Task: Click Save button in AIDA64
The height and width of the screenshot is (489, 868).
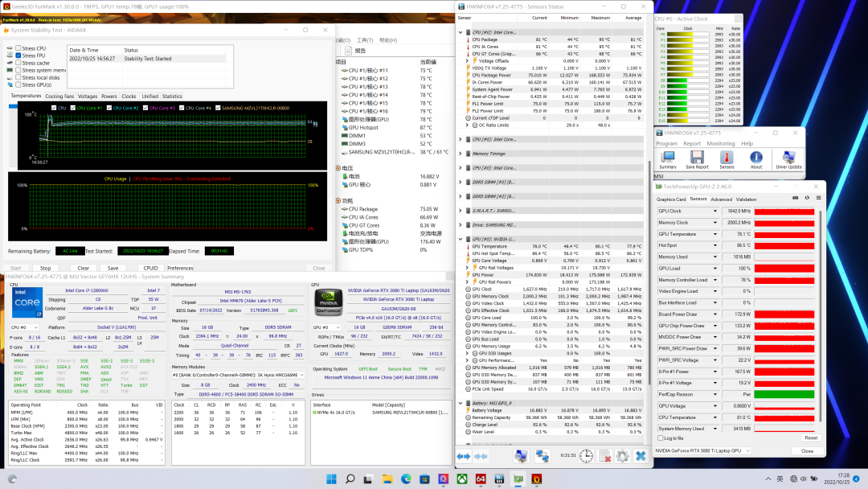Action: [x=113, y=268]
